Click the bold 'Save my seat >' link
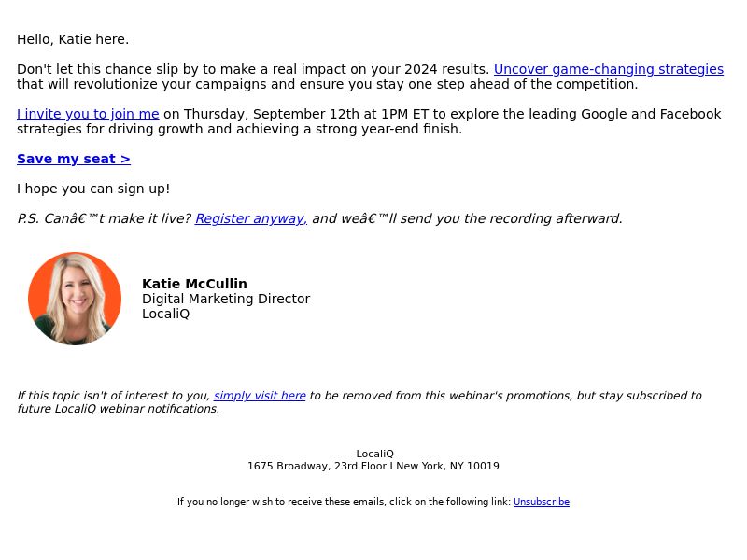This screenshot has height=560, width=747. click(x=74, y=159)
